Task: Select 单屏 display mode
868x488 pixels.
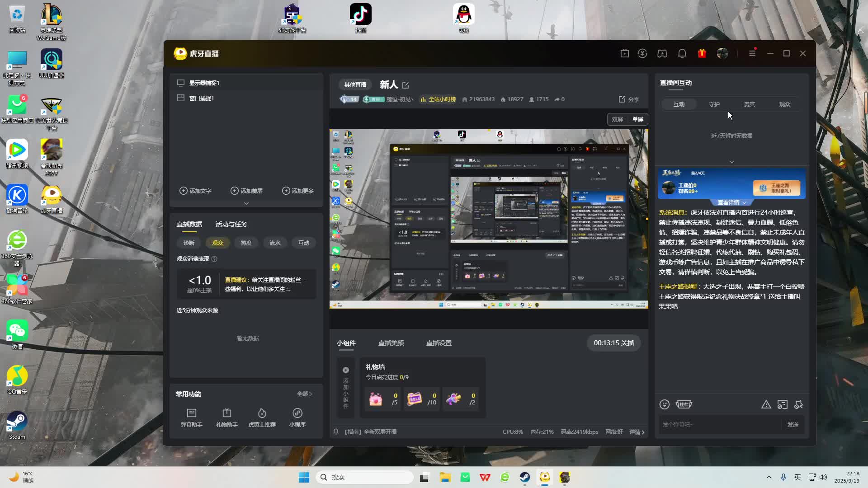Action: coord(637,119)
